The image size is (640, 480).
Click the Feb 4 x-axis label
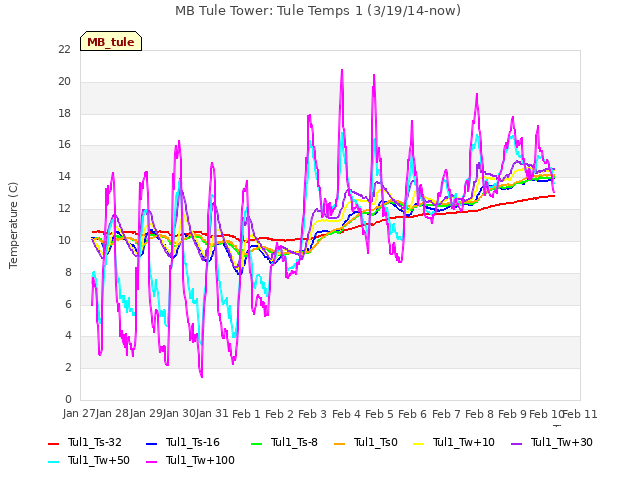point(346,414)
